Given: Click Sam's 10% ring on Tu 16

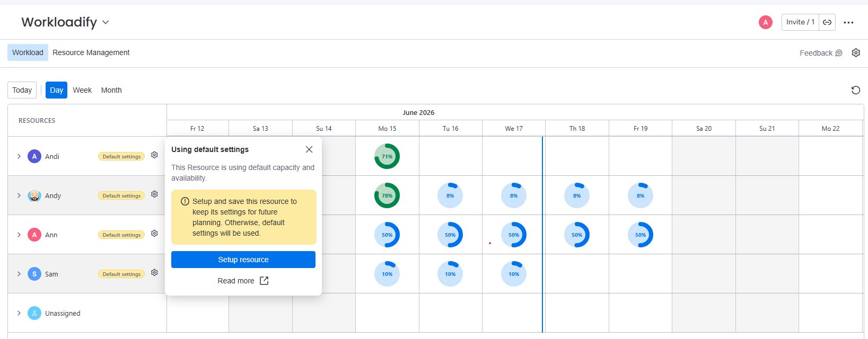Looking at the screenshot, I should coord(450,274).
